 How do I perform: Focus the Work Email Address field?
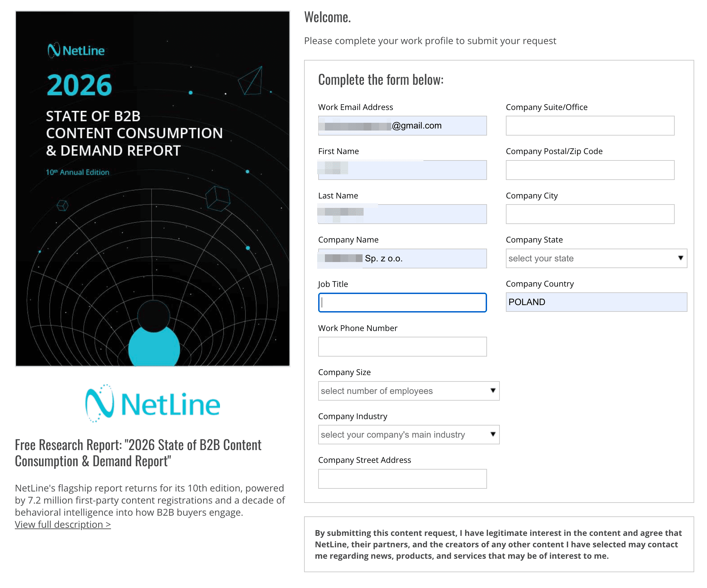[x=402, y=125]
